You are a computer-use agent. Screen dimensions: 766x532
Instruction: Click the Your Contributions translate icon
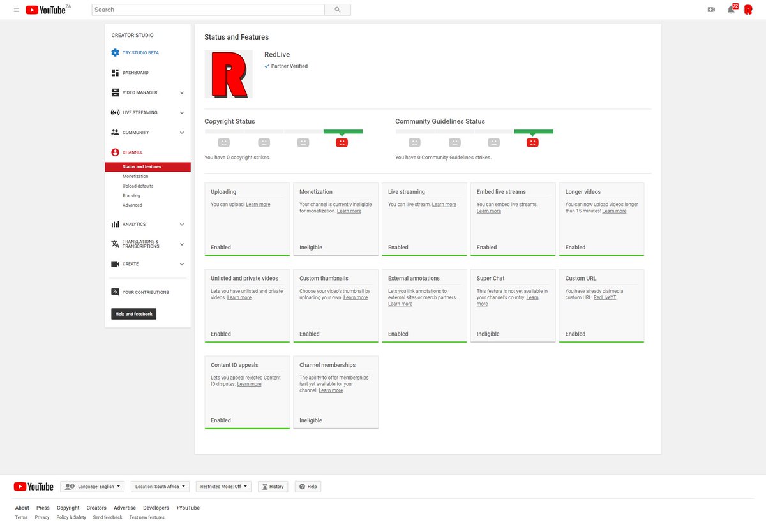(x=115, y=292)
